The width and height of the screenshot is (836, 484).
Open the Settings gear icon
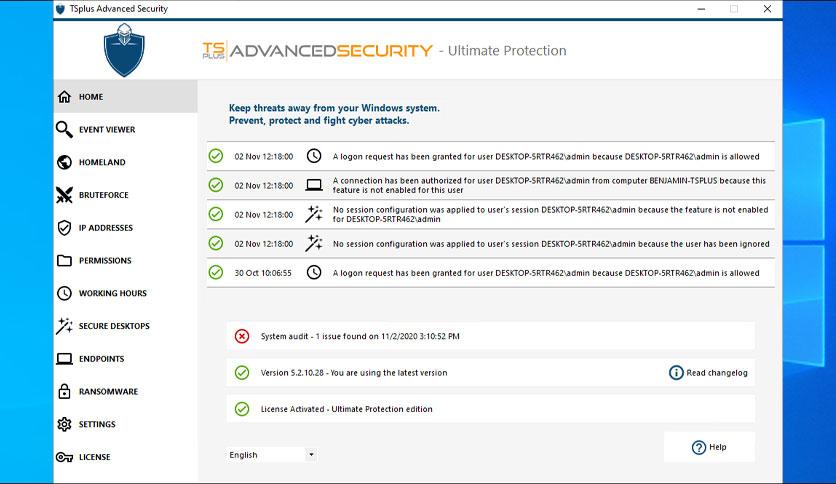64,424
